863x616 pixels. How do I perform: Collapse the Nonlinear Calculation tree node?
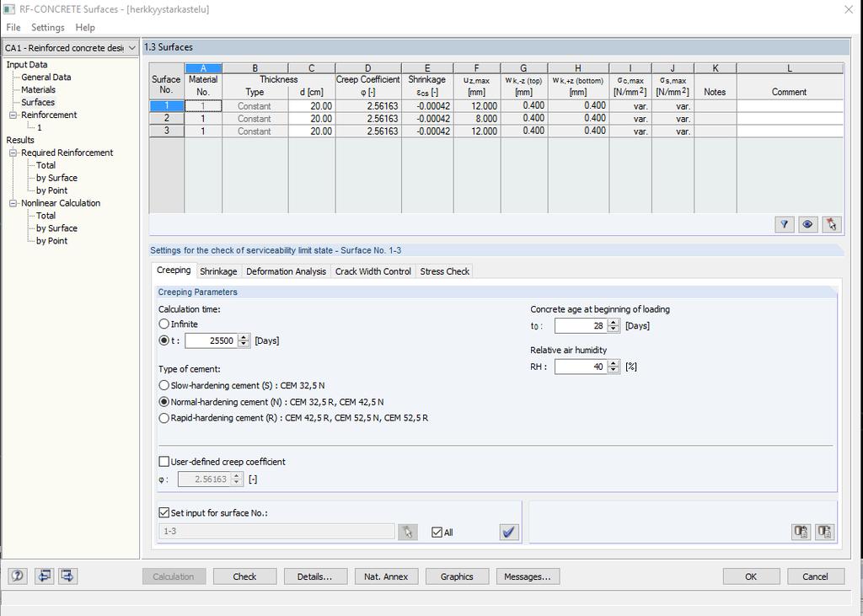(x=13, y=203)
